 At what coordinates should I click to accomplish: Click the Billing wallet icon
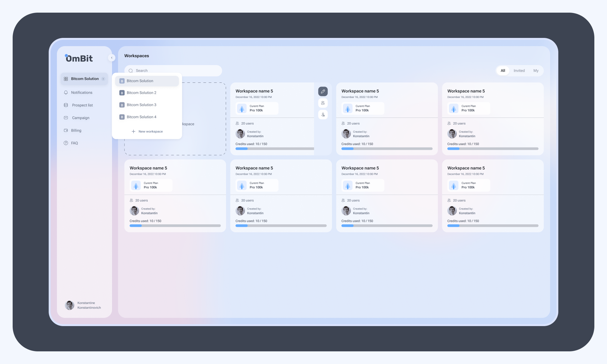66,130
